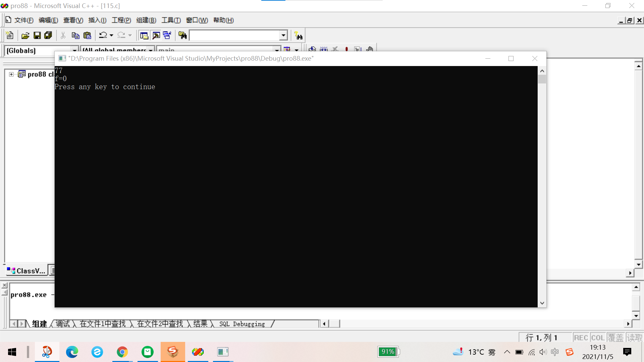Open the 组建(B) Build menu
The width and height of the screenshot is (644, 362).
pyautogui.click(x=146, y=20)
